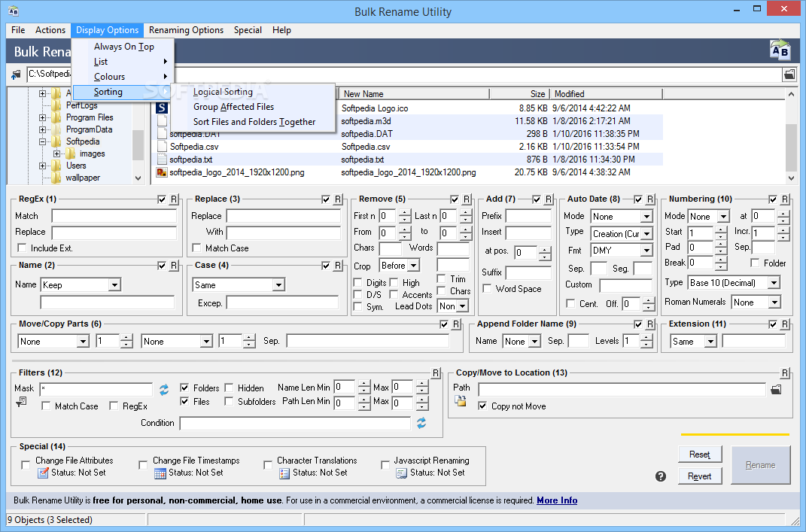The width and height of the screenshot is (806, 532).
Task: Click the Revert button
Action: pos(700,476)
